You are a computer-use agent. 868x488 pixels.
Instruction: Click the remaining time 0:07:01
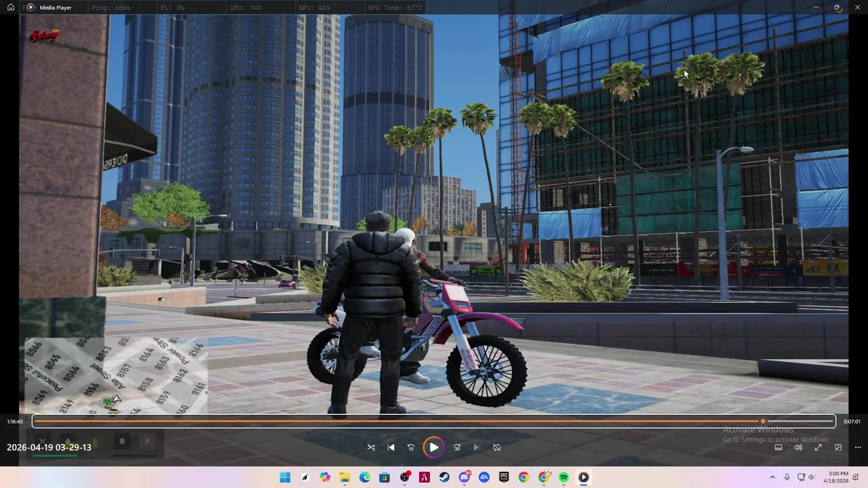click(x=852, y=422)
